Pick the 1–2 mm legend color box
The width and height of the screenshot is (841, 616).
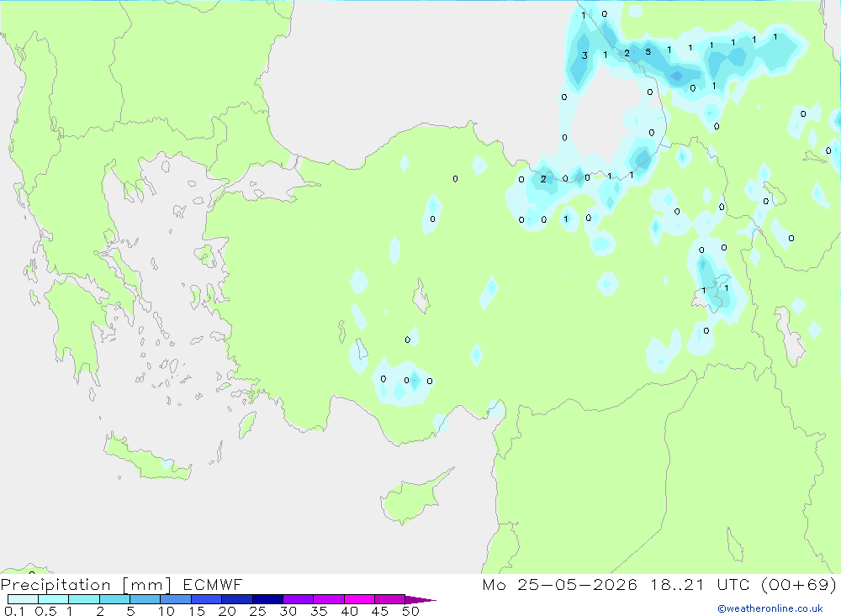84,599
